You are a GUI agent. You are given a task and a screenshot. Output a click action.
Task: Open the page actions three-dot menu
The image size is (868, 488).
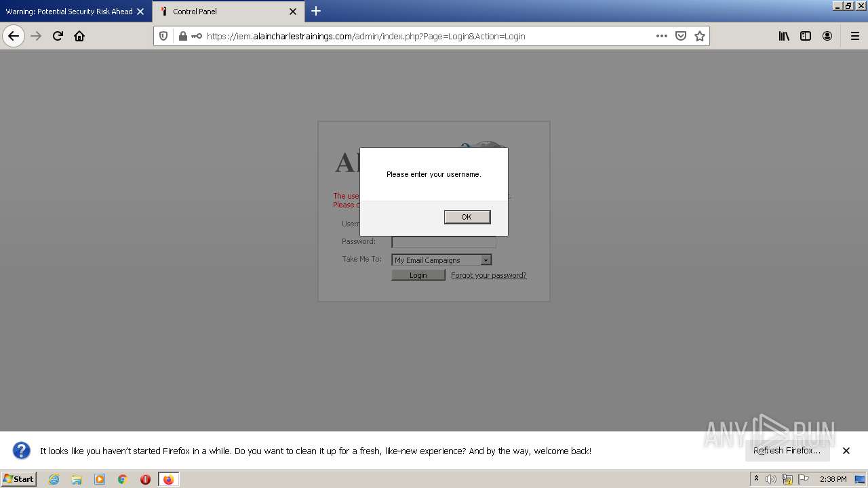click(662, 36)
